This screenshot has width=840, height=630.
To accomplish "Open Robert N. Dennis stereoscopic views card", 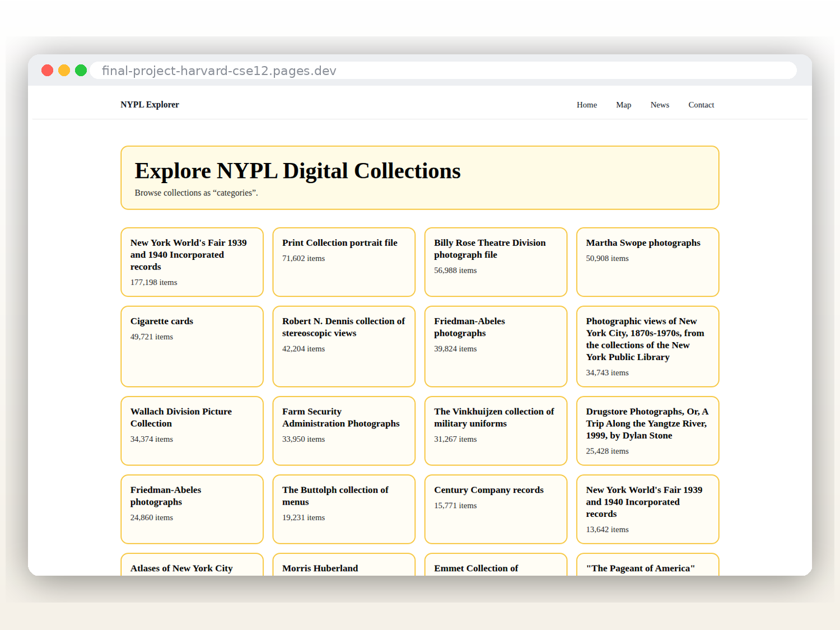I will point(344,346).
